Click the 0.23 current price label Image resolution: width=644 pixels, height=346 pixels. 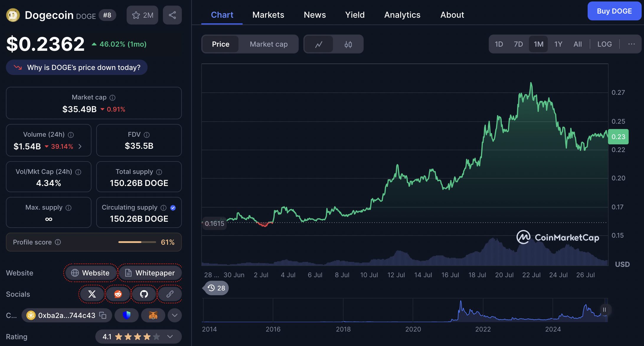pos(618,137)
